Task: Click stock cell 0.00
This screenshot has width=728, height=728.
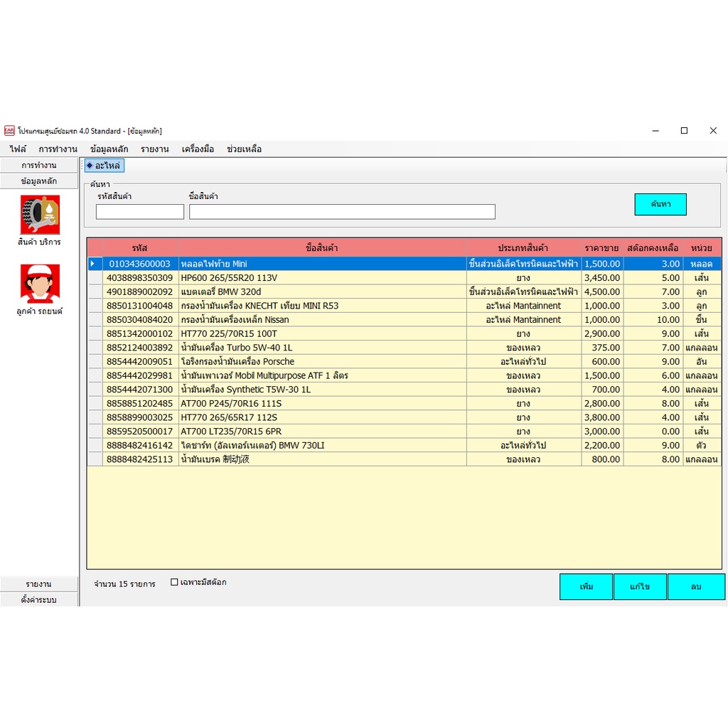Action: click(x=653, y=431)
